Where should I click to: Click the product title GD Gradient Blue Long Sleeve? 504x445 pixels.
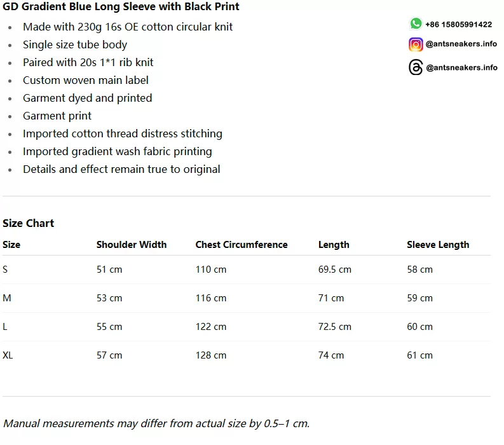pos(121,6)
